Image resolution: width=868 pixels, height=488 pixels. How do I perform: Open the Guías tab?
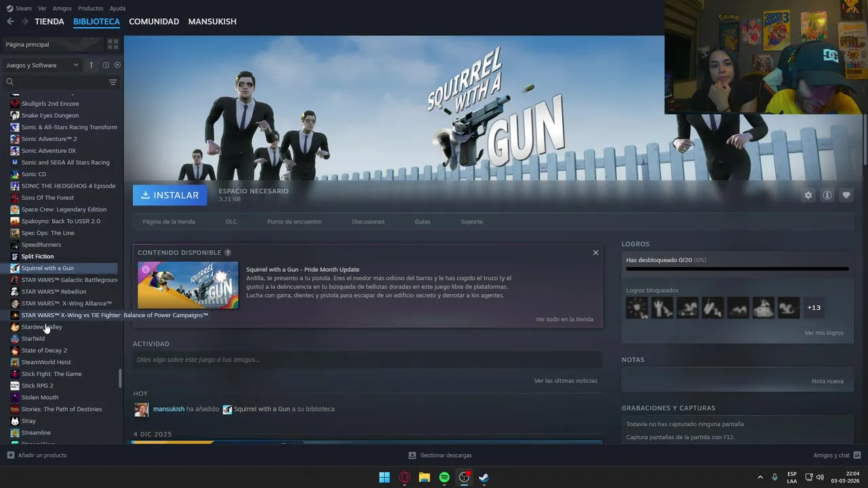click(422, 222)
